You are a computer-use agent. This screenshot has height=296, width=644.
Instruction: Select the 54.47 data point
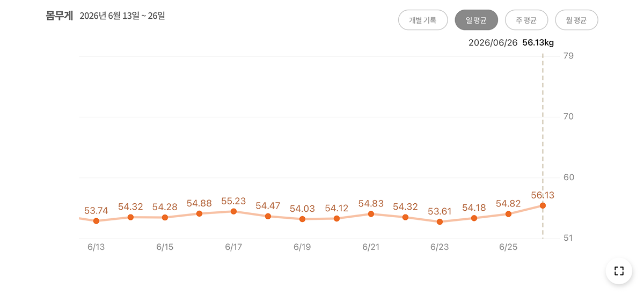click(x=268, y=216)
